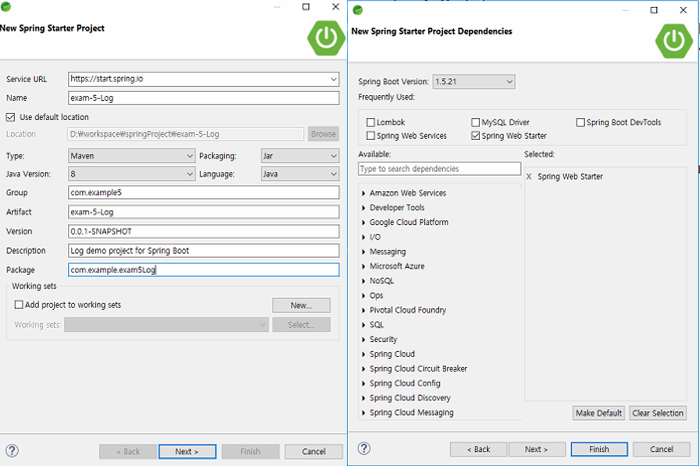Image resolution: width=700 pixels, height=466 pixels.
Task: Expand Pivotal Cloud Foundry category
Action: click(x=363, y=310)
